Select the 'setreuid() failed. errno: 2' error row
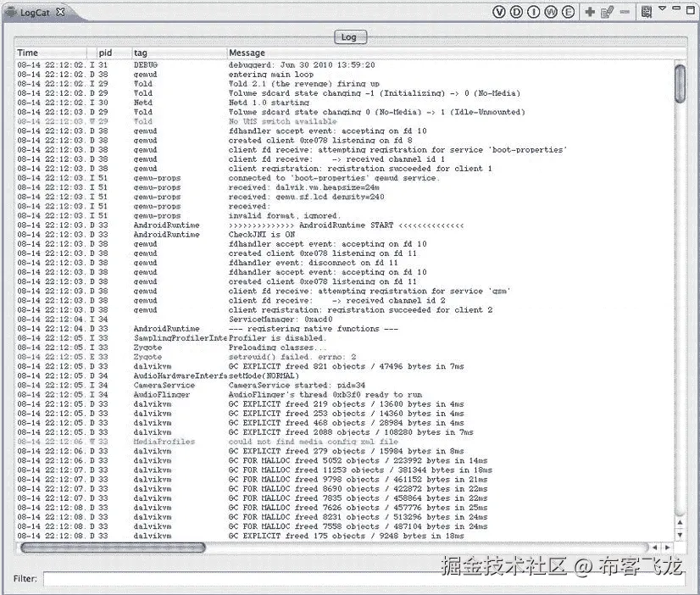 344,357
